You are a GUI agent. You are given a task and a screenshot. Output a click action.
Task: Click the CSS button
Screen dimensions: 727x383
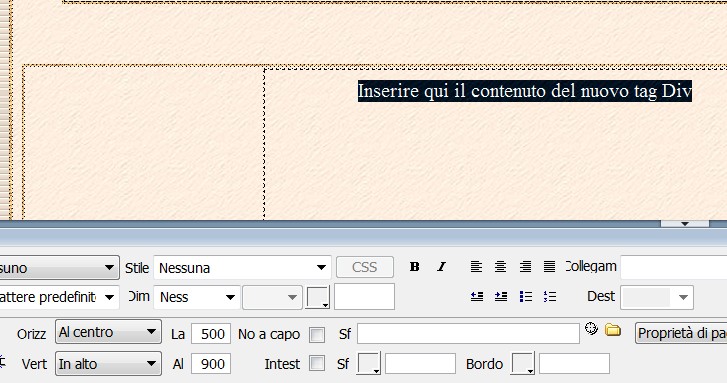365,267
